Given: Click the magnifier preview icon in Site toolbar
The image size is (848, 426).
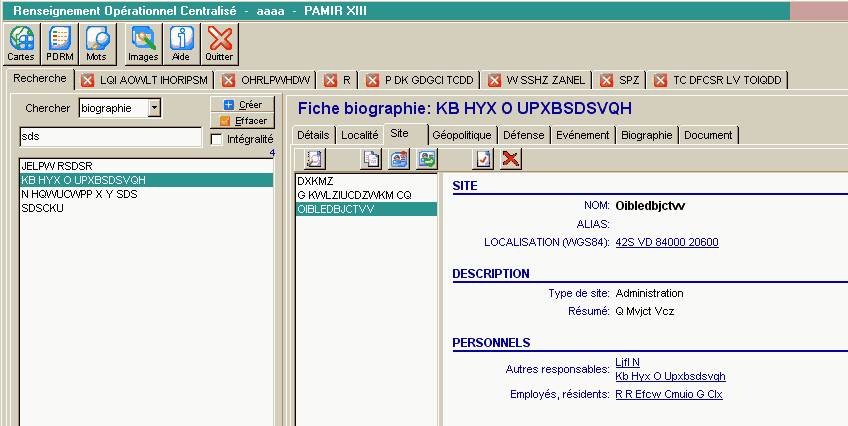Looking at the screenshot, I should click(x=314, y=159).
